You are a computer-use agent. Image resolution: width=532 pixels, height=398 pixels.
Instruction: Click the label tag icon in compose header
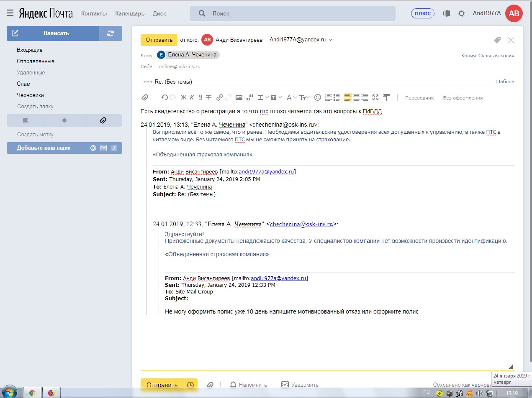[x=497, y=40]
